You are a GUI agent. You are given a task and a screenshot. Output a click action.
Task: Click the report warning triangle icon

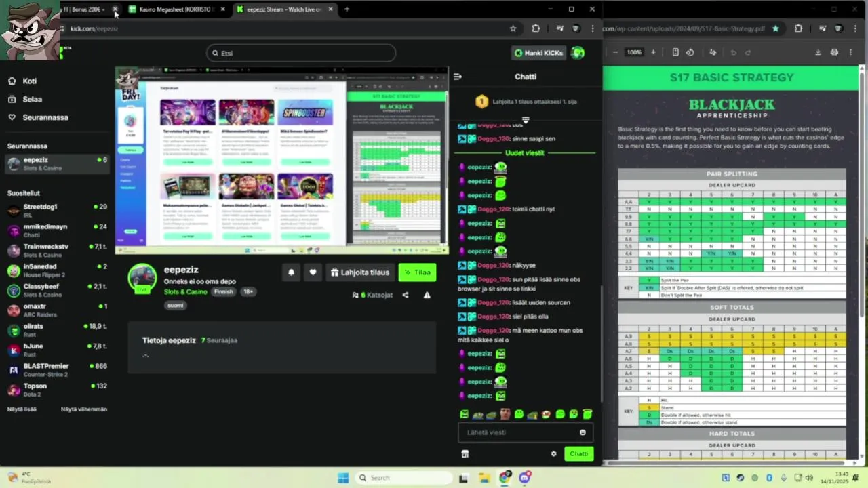(x=427, y=295)
